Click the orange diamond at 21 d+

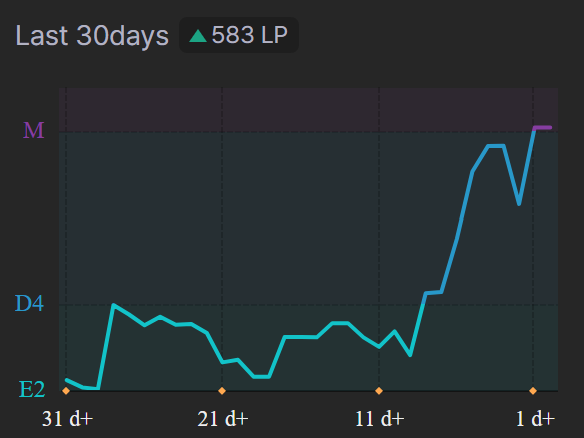coord(222,391)
